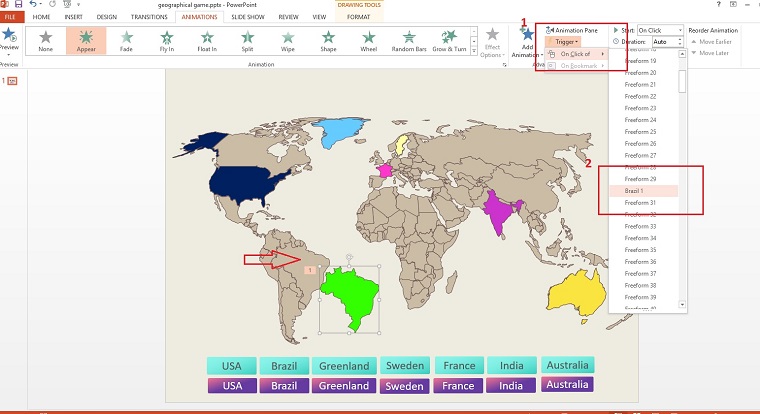
Task: Choose Brazil 1 in trigger list
Action: (634, 190)
